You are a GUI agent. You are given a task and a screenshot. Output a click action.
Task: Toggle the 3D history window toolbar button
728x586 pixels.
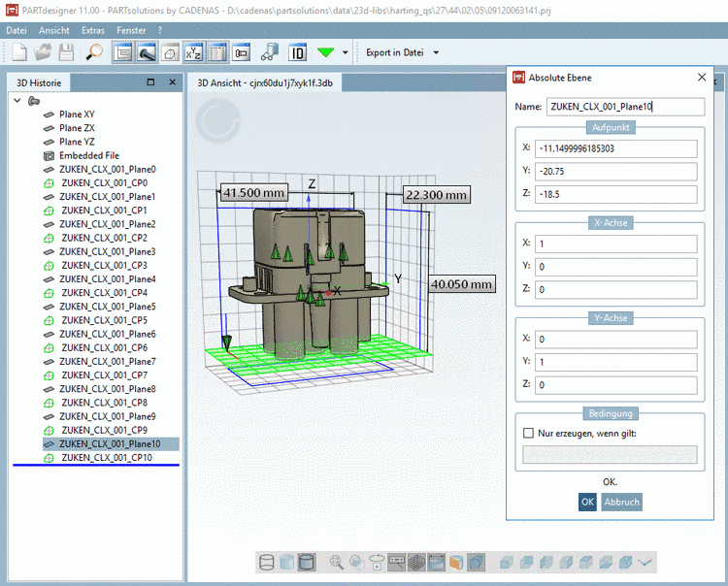(x=123, y=52)
